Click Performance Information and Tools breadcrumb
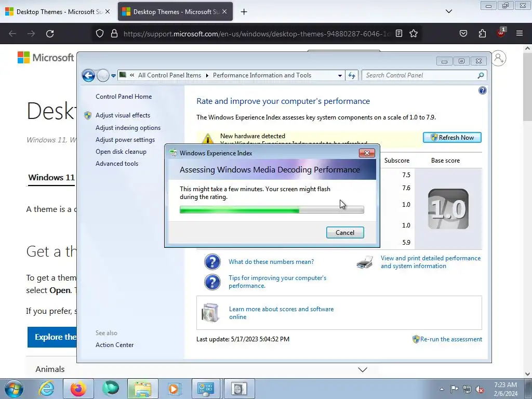 262,75
